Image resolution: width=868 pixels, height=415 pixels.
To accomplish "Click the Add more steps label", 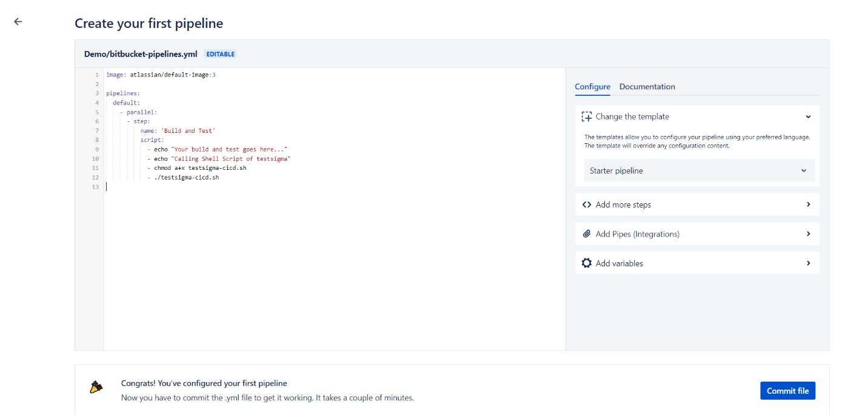I will tap(623, 204).
